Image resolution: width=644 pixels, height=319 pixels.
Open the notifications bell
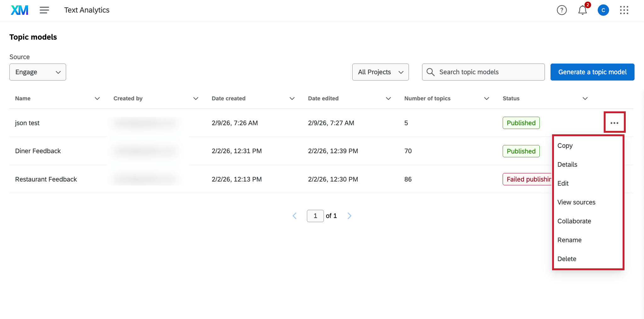pyautogui.click(x=582, y=10)
